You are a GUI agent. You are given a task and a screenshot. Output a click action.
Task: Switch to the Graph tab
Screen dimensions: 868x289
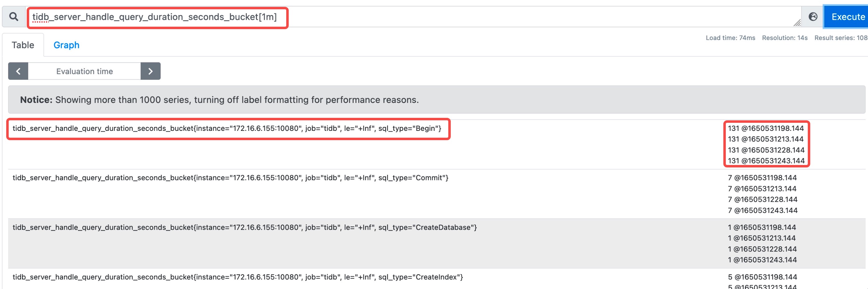[66, 45]
